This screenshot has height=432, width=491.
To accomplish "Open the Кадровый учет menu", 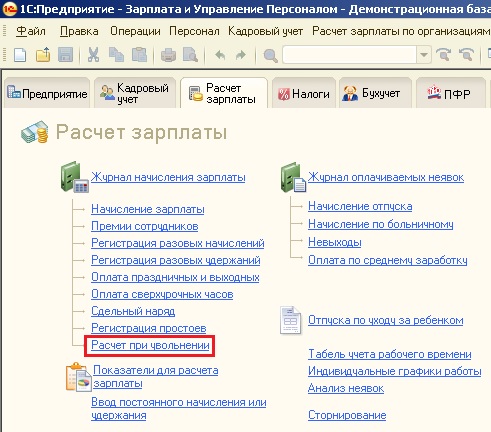I will (x=265, y=31).
